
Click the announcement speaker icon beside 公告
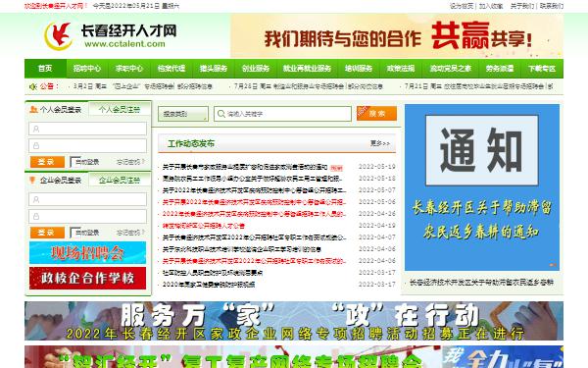(33, 86)
